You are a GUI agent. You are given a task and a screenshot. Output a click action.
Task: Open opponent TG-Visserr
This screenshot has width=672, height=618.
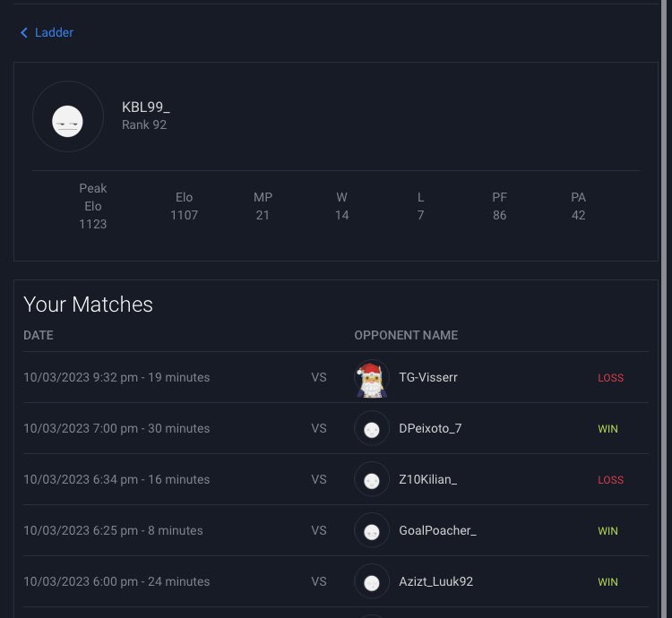coord(427,377)
